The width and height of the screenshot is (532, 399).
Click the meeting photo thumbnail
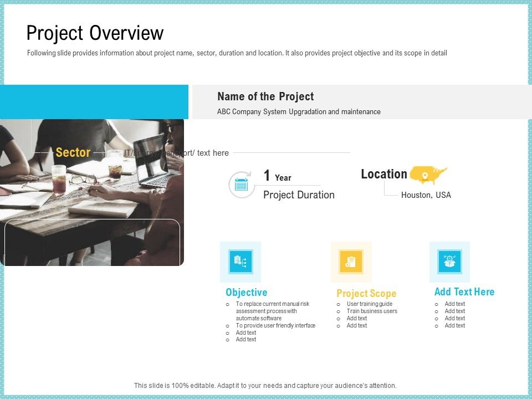point(92,192)
